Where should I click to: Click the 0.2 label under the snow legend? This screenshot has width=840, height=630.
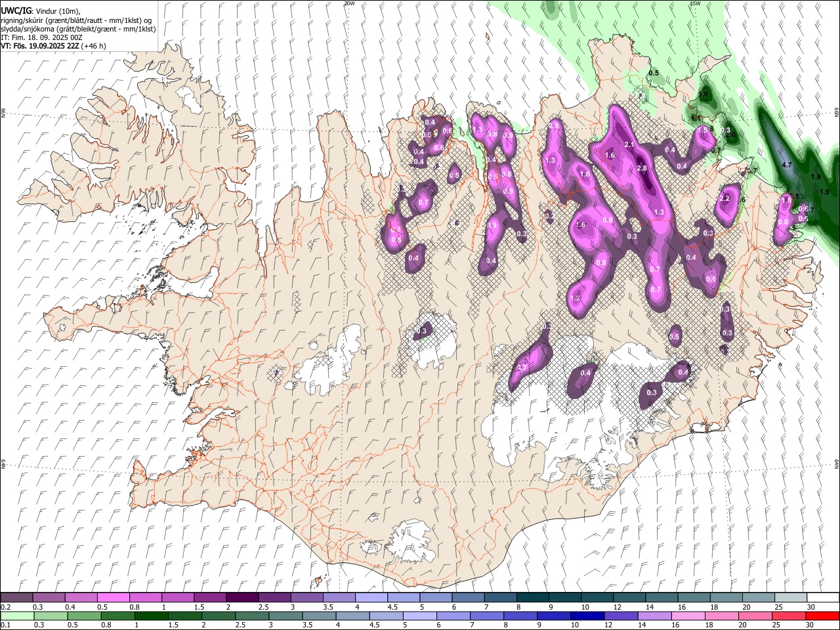point(5,607)
